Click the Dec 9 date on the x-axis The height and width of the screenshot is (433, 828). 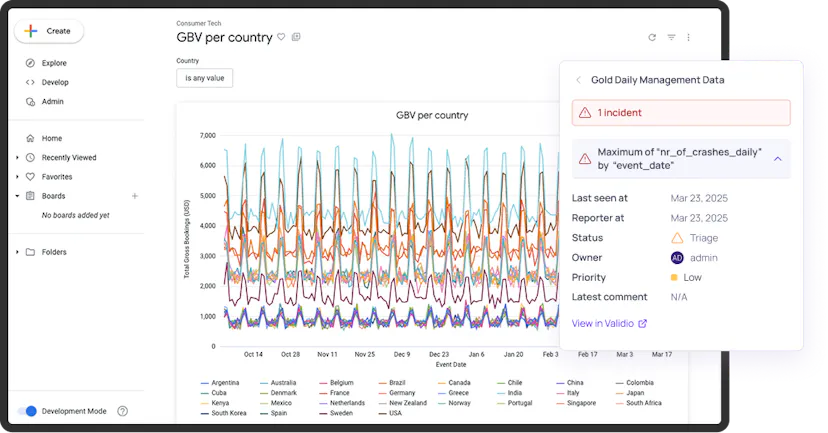pos(402,354)
